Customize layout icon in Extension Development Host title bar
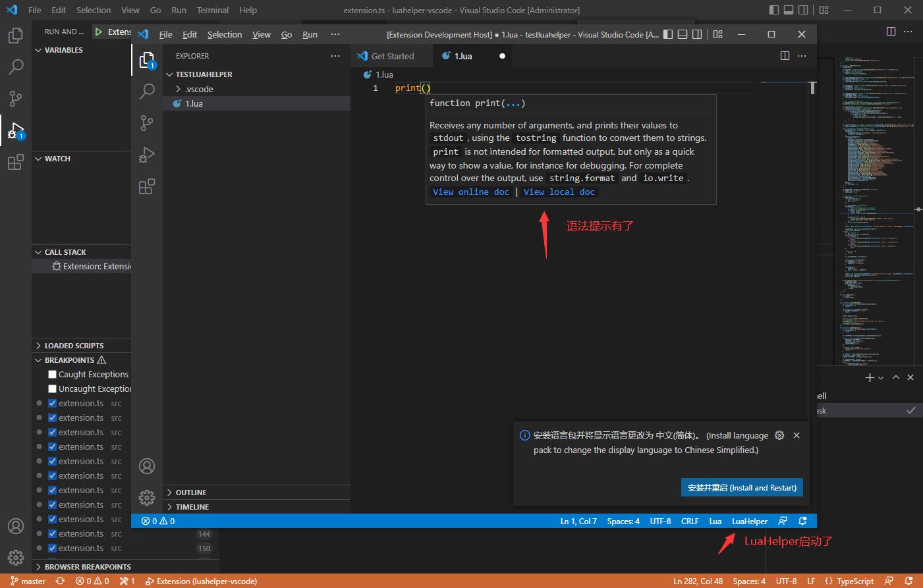 tap(718, 34)
